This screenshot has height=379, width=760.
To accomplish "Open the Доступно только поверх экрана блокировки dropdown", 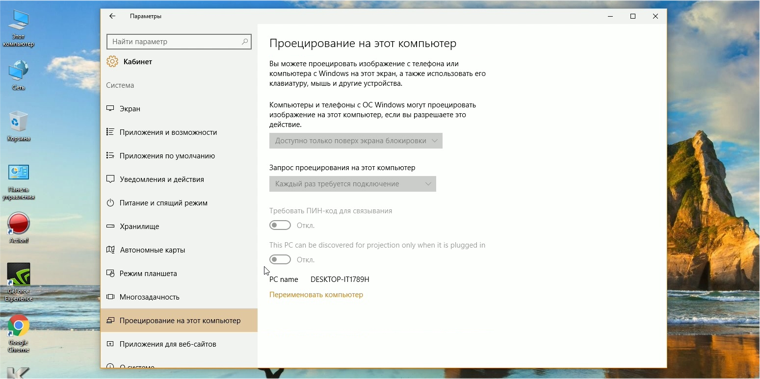I will [x=356, y=141].
